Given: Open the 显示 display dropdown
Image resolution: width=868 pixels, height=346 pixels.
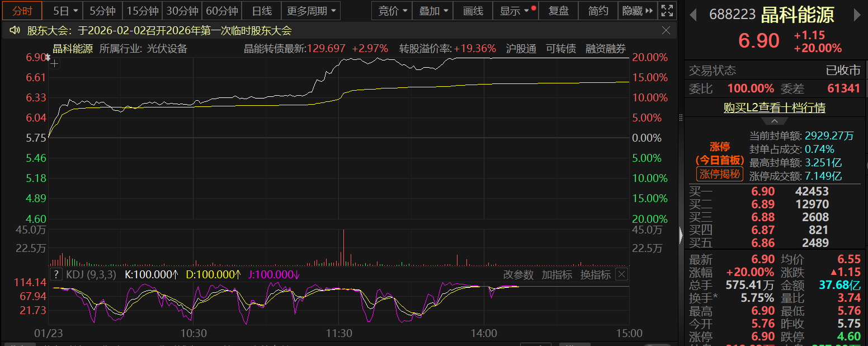Looking at the screenshot, I should [513, 11].
